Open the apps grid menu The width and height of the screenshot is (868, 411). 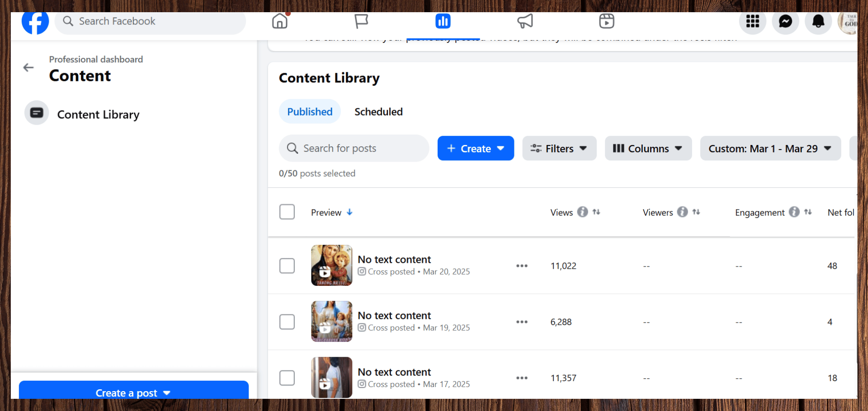(x=752, y=21)
